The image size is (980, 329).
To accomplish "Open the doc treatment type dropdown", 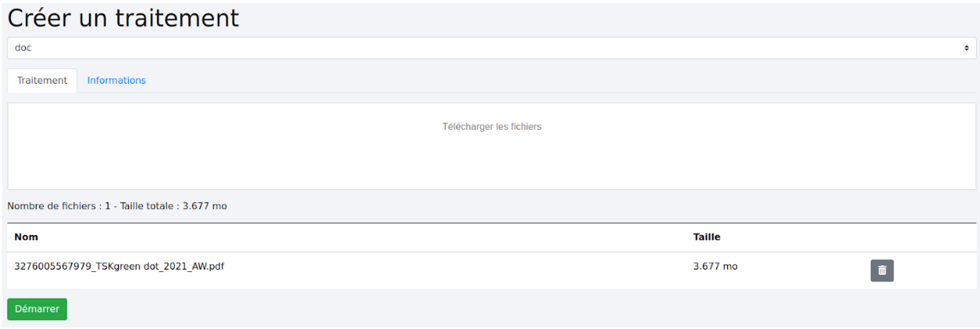I will pos(489,48).
